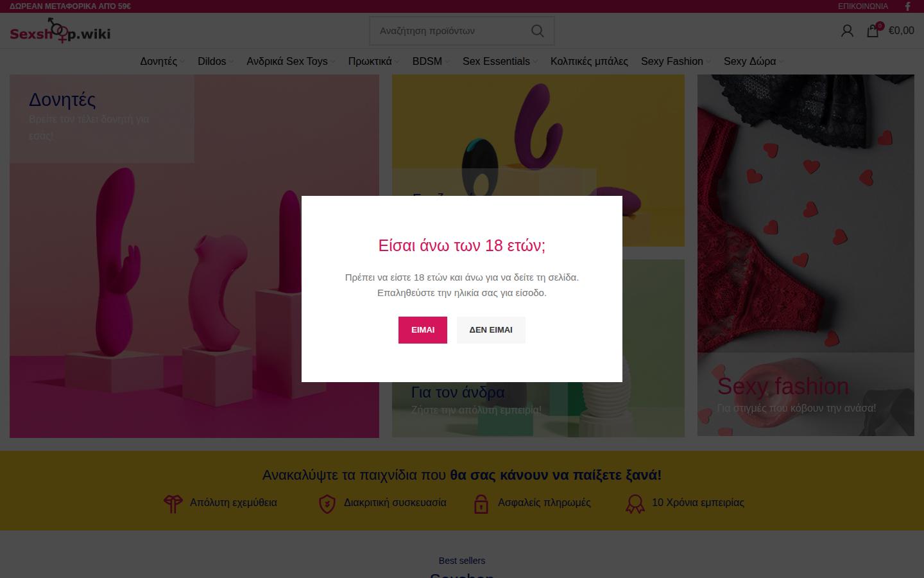Click the Best sellers label
This screenshot has height=578, width=924.
pyautogui.click(x=462, y=561)
